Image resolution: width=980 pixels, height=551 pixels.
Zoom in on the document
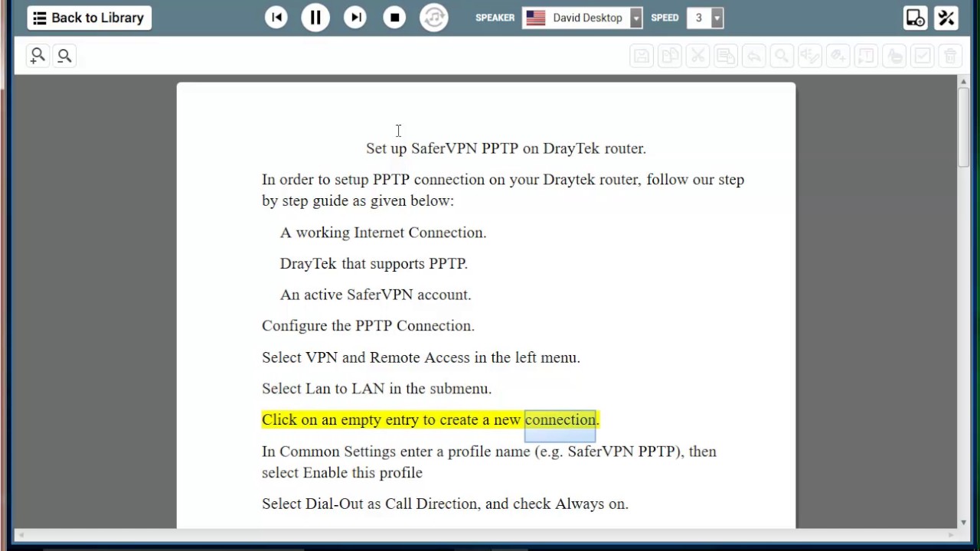pyautogui.click(x=37, y=56)
